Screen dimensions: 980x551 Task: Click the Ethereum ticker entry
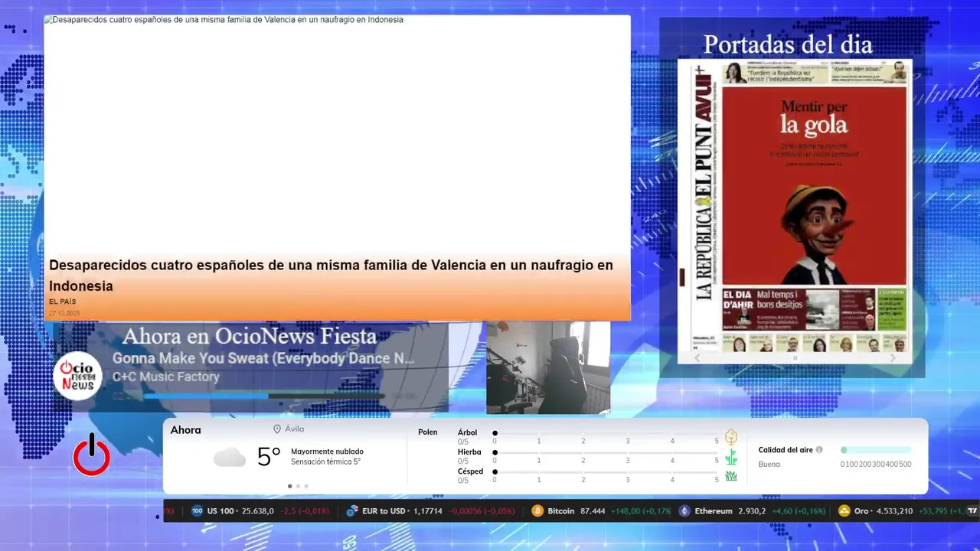pyautogui.click(x=752, y=510)
